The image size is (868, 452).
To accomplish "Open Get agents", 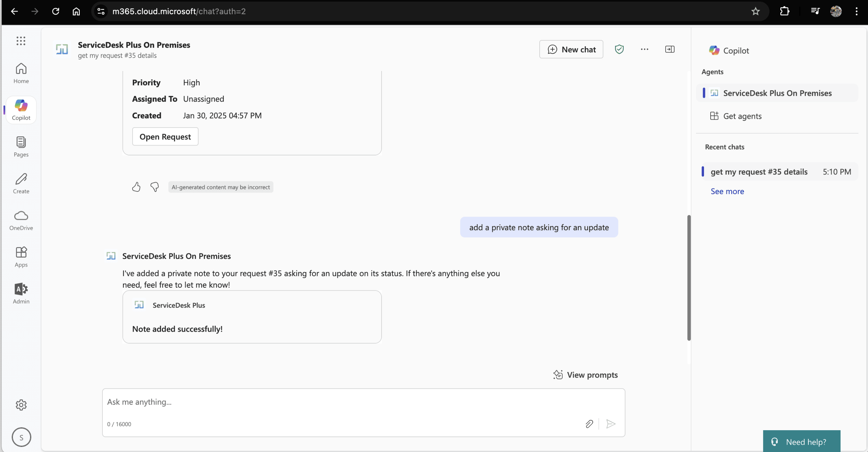I will point(736,116).
